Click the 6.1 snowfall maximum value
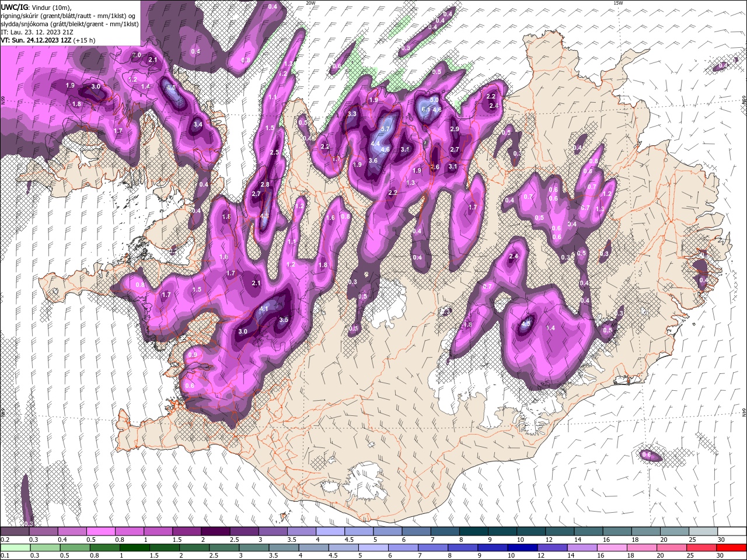 (x=425, y=110)
